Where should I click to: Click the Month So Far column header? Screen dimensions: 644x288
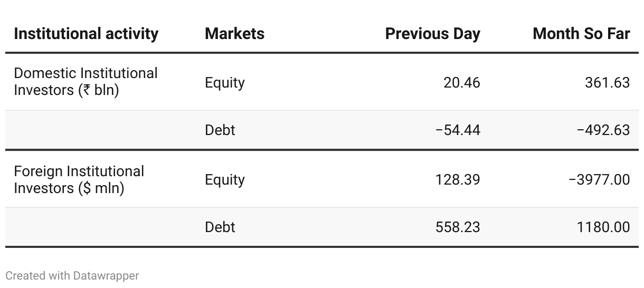[x=581, y=34]
